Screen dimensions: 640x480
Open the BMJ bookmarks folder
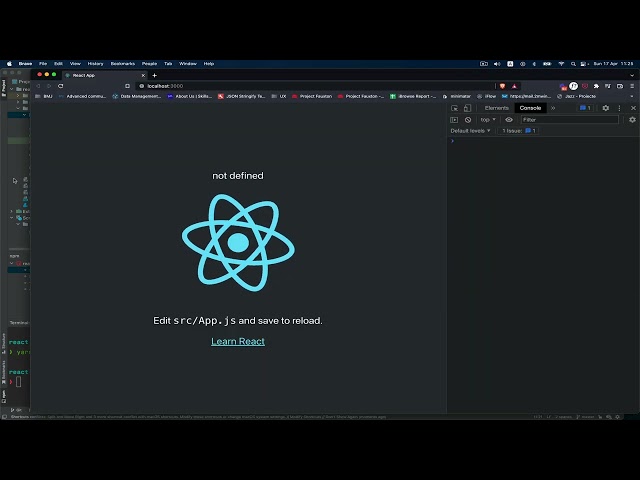pos(44,96)
